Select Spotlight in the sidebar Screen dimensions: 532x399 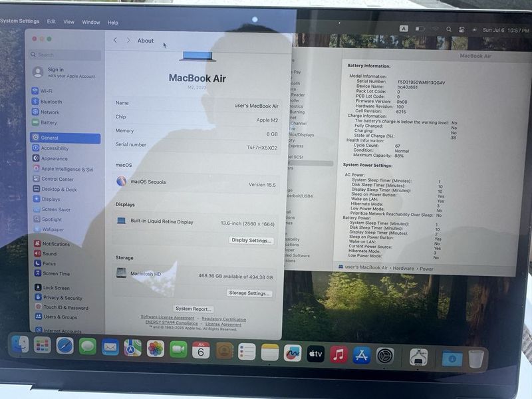tap(48, 219)
